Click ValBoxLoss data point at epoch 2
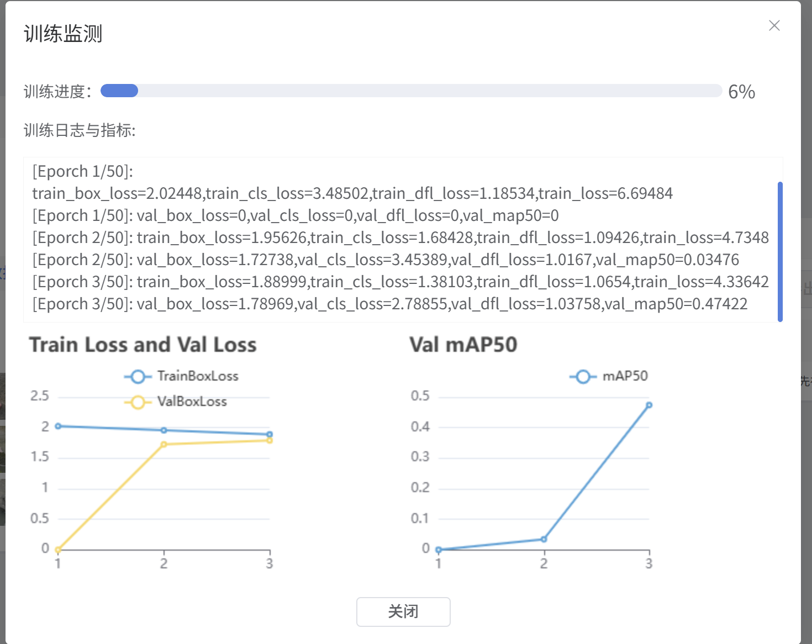This screenshot has width=812, height=644. coord(164,444)
